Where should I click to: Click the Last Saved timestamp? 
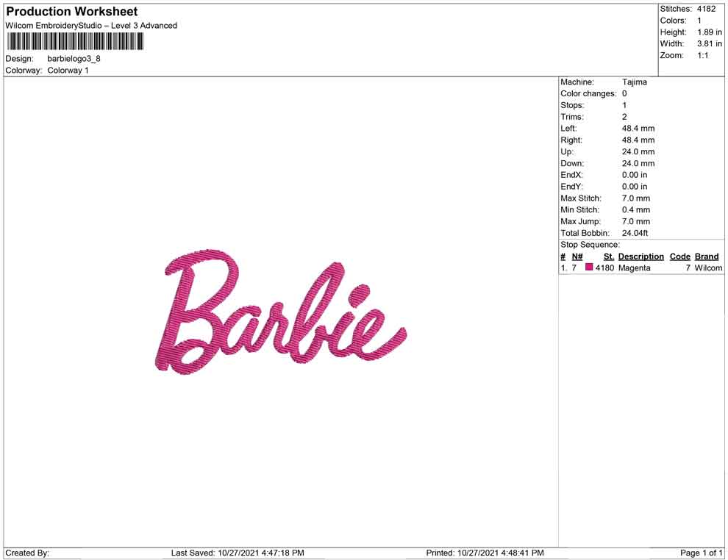point(238,553)
